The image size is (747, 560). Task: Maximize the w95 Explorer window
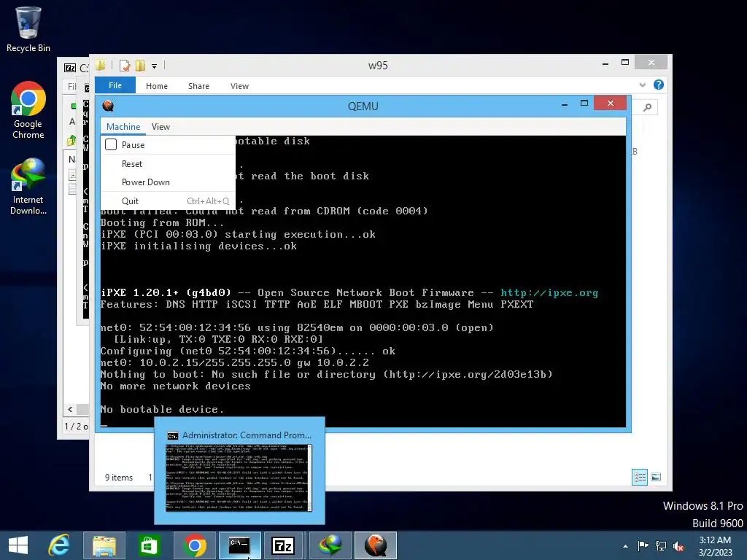tap(625, 63)
